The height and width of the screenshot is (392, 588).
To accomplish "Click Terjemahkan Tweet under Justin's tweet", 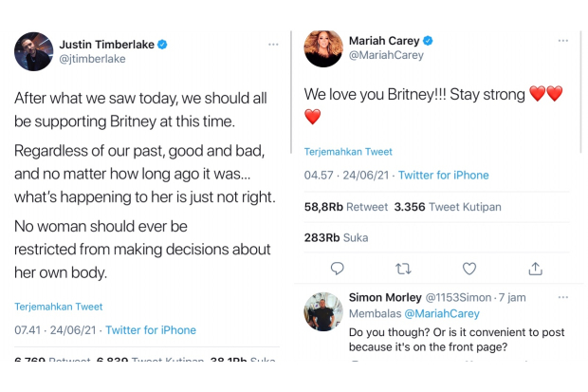I will 58,307.
